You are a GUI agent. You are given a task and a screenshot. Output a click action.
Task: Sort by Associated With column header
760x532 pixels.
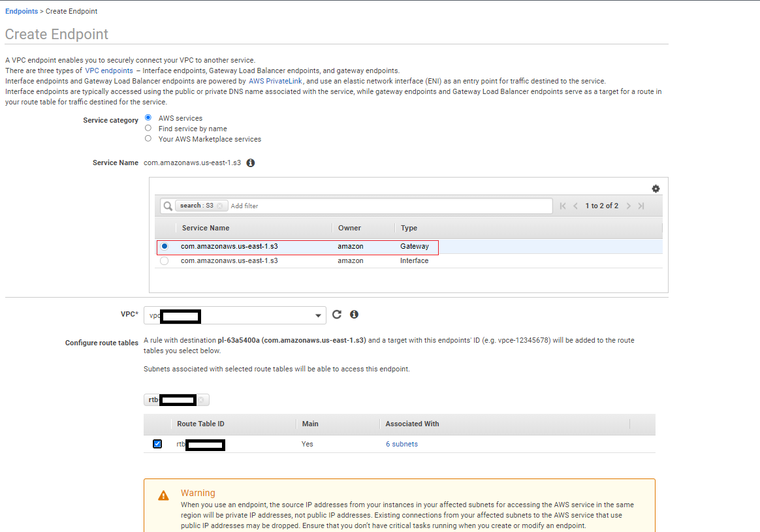(x=412, y=424)
